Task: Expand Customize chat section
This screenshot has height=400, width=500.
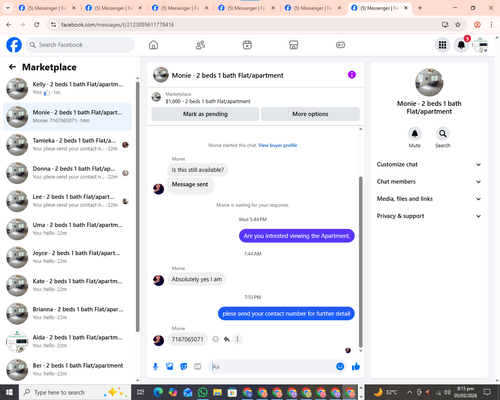Action: [429, 164]
